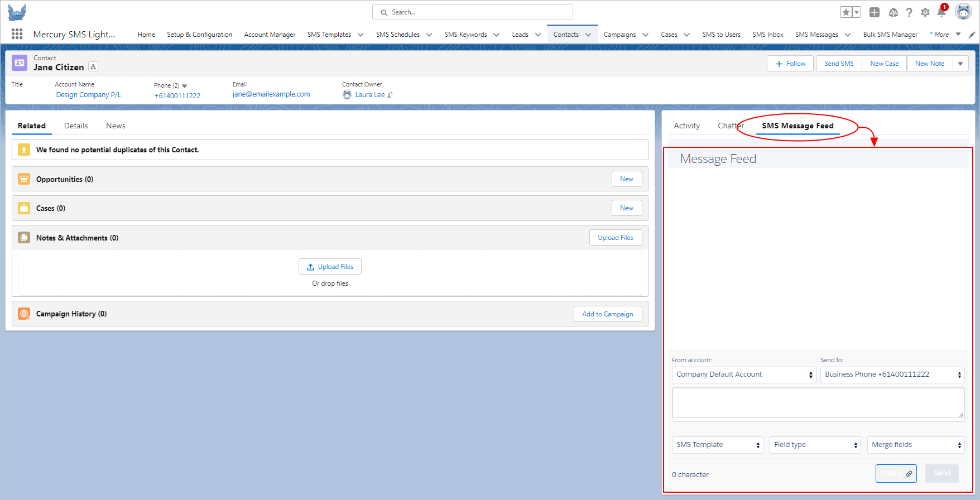Follow this contact
Screen dimensions: 980x500
790,64
